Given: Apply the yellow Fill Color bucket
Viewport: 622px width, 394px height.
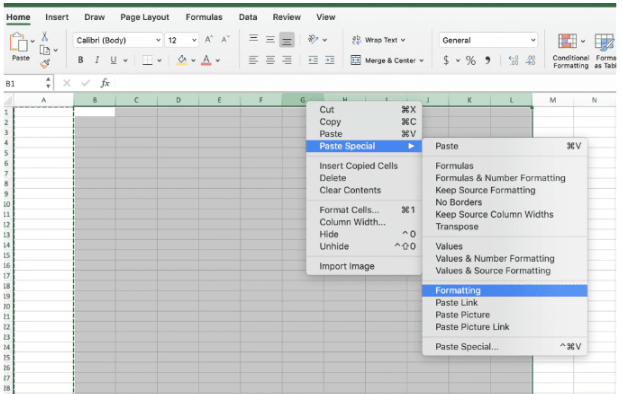Looking at the screenshot, I should [182, 60].
